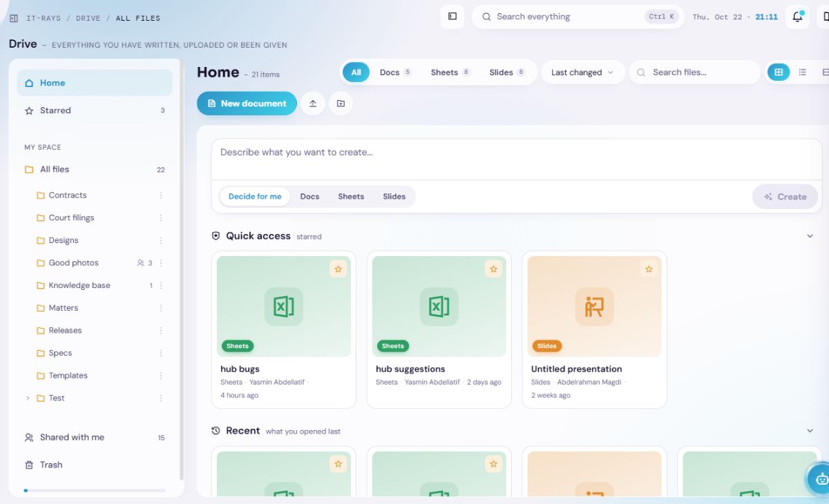
Task: Expand the Test folder in sidebar
Action: (28, 398)
